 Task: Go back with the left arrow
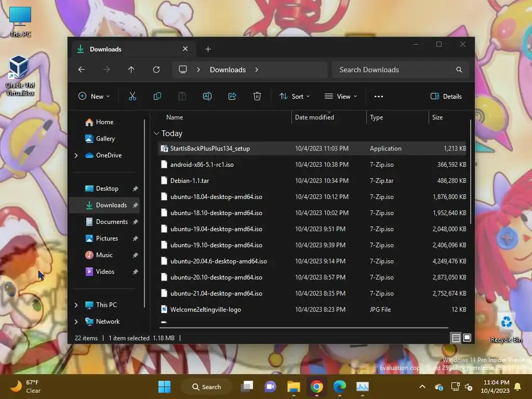click(82, 70)
